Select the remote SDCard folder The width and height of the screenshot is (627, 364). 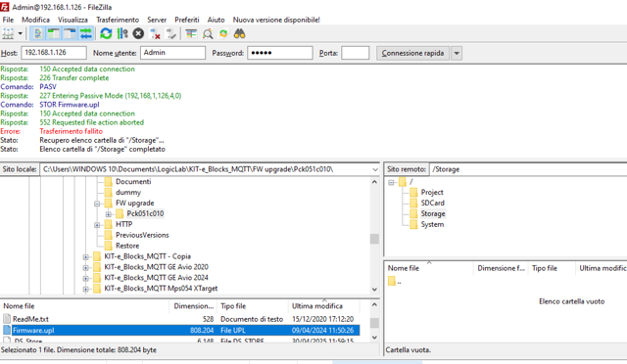[432, 203]
